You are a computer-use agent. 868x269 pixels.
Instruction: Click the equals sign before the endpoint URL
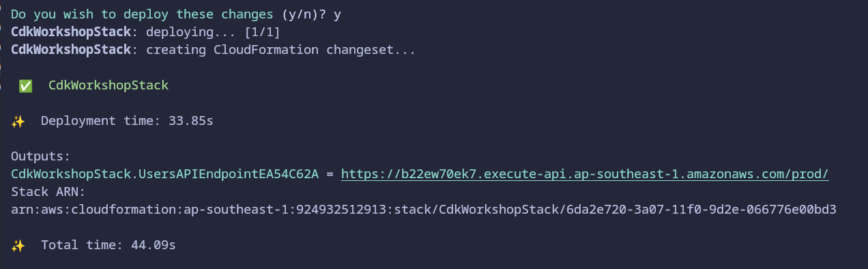[330, 174]
